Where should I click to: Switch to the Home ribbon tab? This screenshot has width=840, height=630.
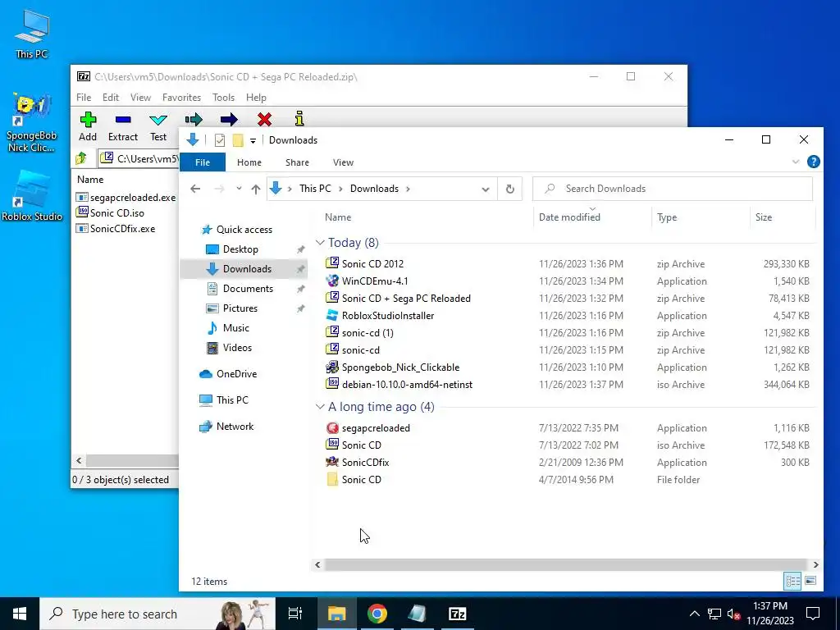(x=249, y=162)
